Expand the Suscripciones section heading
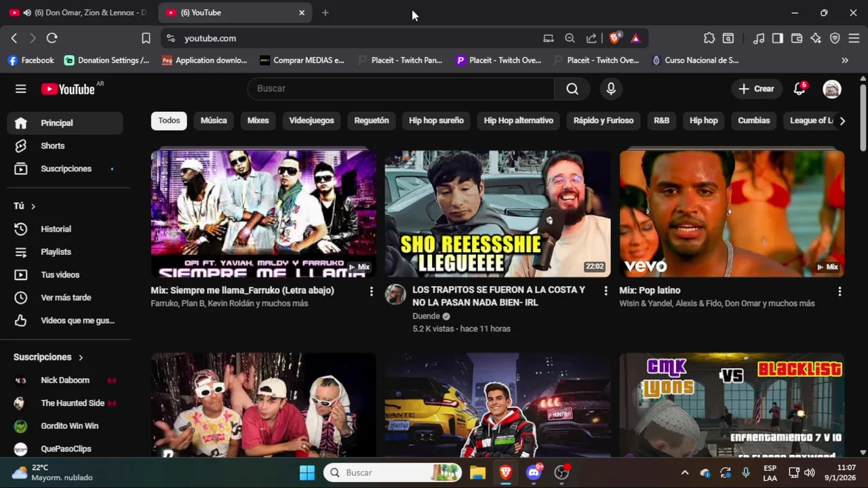This screenshot has width=868, height=488. point(49,357)
